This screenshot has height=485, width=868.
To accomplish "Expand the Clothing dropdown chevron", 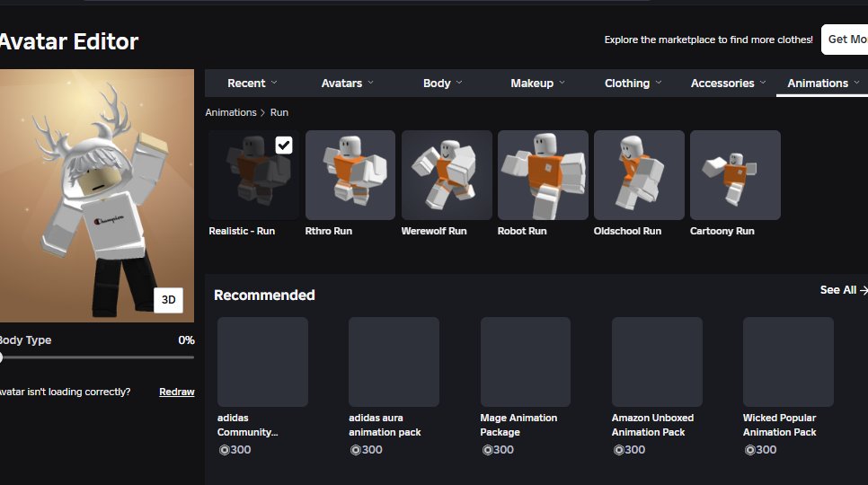I will (x=659, y=83).
